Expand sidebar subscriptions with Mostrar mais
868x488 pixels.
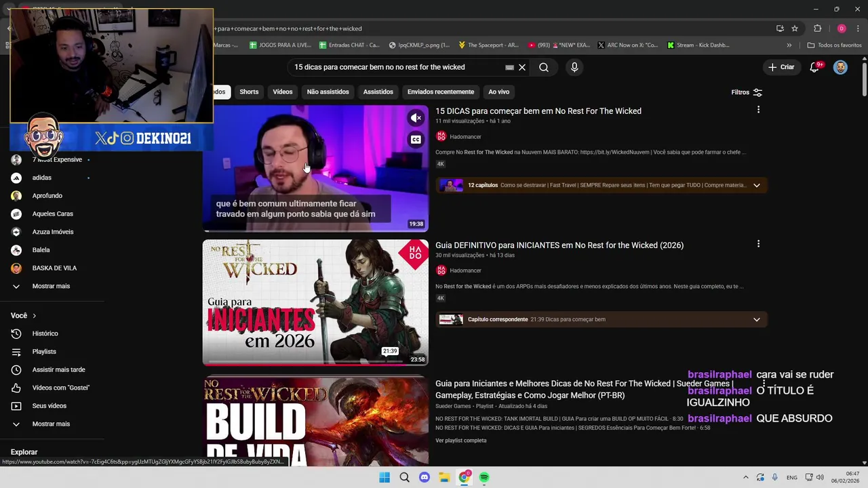[x=51, y=286]
